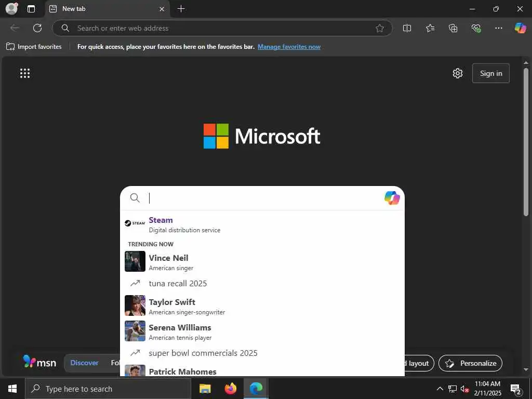The height and width of the screenshot is (399, 532).
Task: Click the magnifier icon in search box
Action: [135, 198]
